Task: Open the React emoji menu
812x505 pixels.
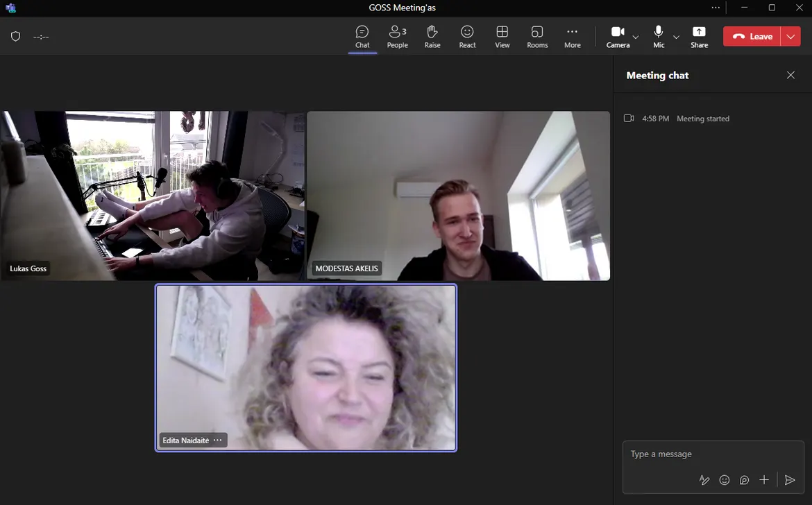Action: click(467, 37)
